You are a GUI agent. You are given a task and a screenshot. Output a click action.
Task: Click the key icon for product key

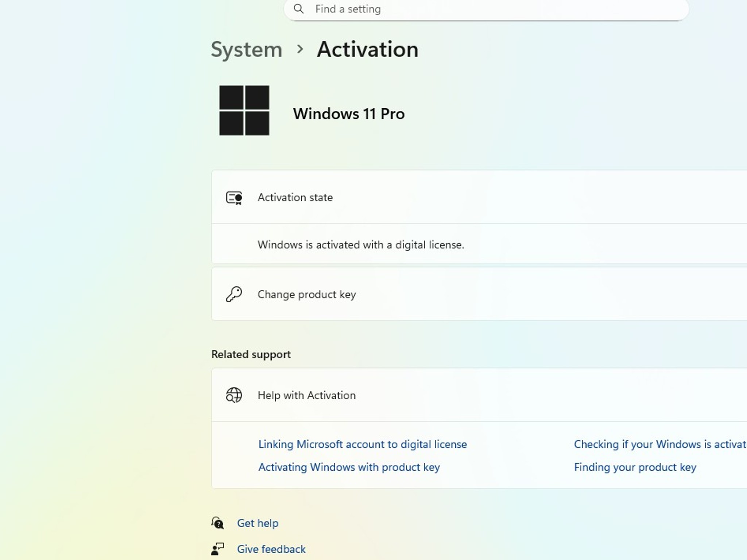(x=234, y=294)
